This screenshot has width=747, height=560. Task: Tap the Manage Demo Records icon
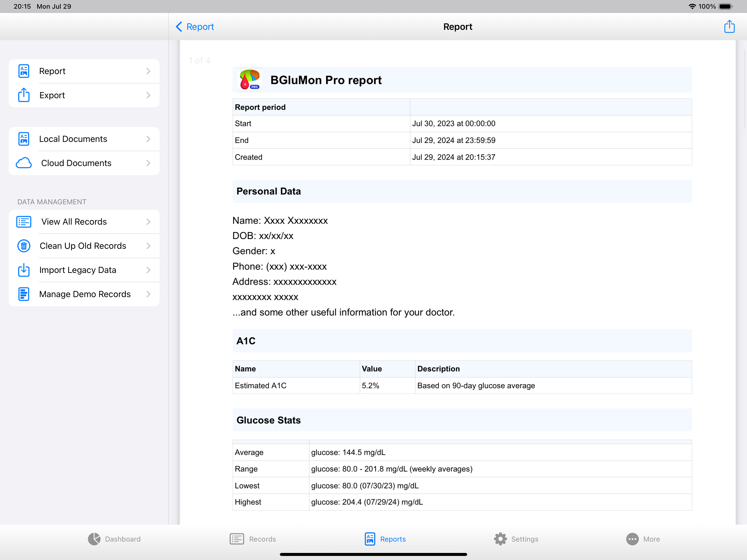pyautogui.click(x=24, y=294)
